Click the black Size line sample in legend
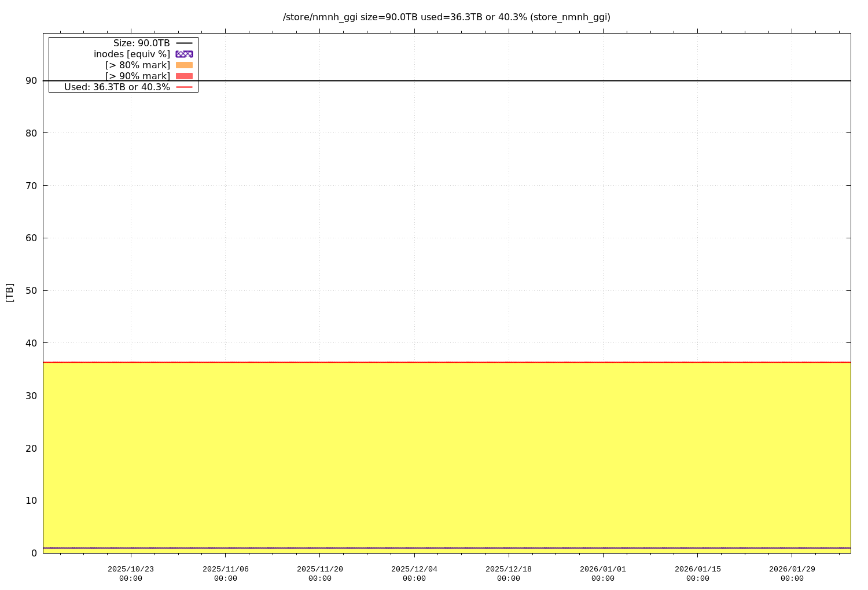Viewport: 868px width, 590px height. (184, 43)
